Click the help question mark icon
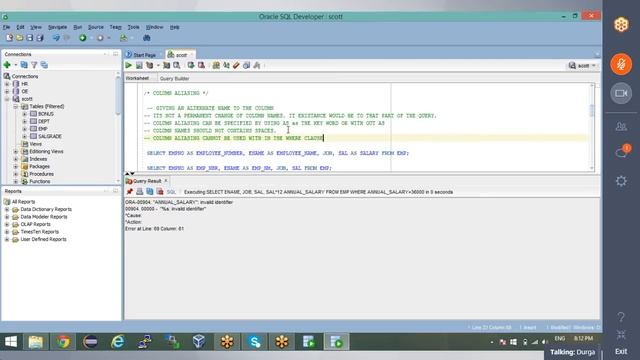The width and height of the screenshot is (640, 360). click(621, 317)
